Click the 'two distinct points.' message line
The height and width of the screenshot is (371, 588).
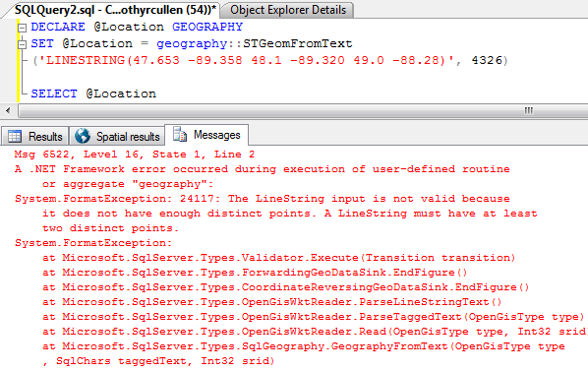coord(110,228)
